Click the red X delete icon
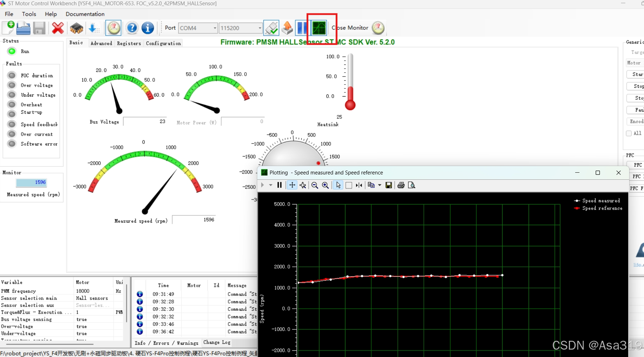 pos(58,28)
